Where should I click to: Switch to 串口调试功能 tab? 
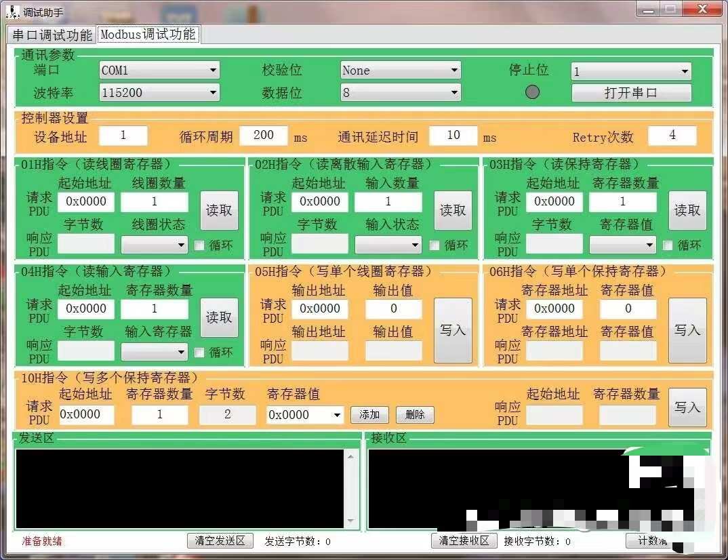[x=52, y=35]
